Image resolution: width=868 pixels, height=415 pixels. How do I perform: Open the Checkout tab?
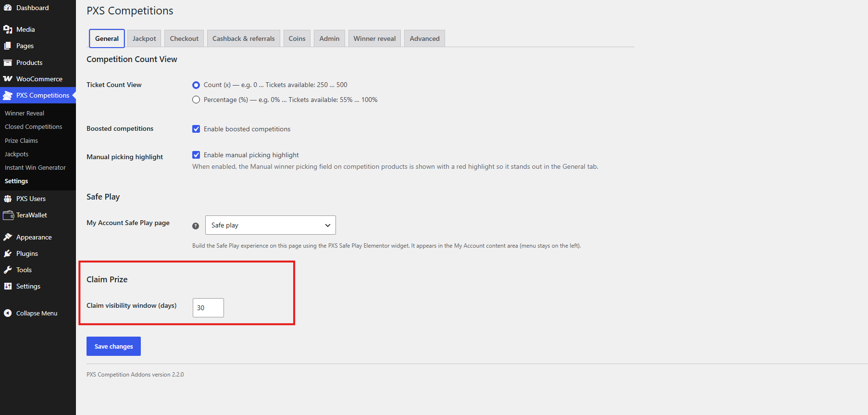(184, 38)
